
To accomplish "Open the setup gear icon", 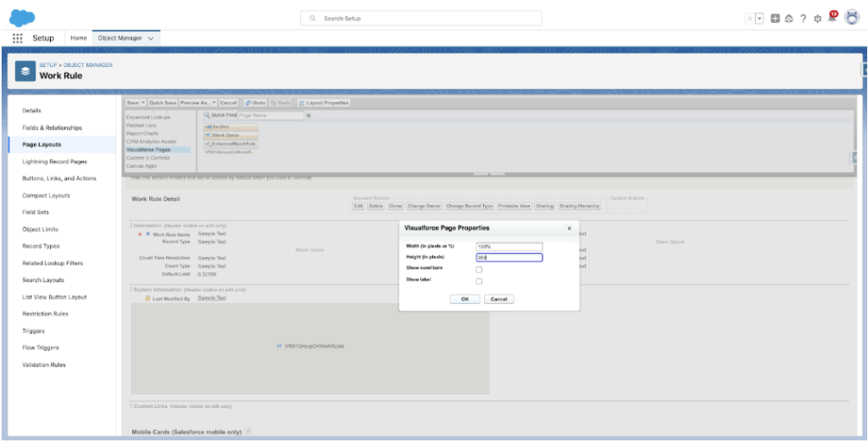I will (x=818, y=19).
